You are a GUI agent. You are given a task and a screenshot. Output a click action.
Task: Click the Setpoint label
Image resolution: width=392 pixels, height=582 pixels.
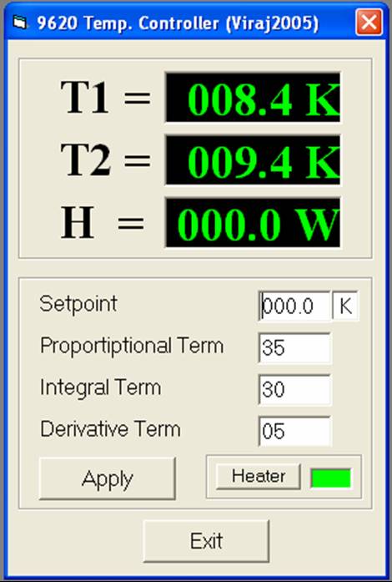pos(78,304)
